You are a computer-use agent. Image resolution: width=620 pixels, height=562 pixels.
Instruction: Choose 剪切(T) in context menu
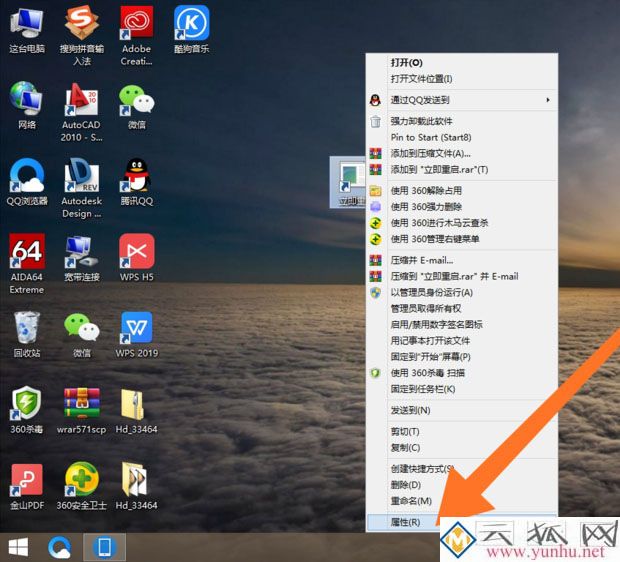[x=462, y=431]
